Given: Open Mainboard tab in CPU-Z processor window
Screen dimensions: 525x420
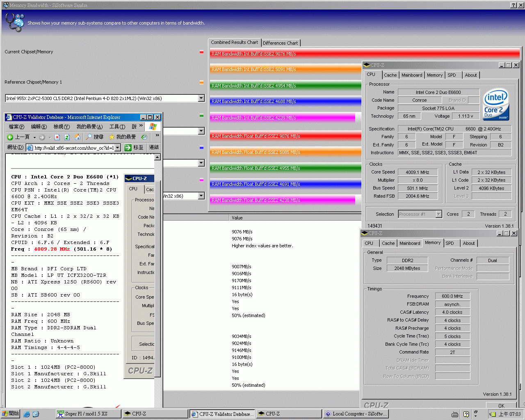Looking at the screenshot, I should (x=412, y=75).
